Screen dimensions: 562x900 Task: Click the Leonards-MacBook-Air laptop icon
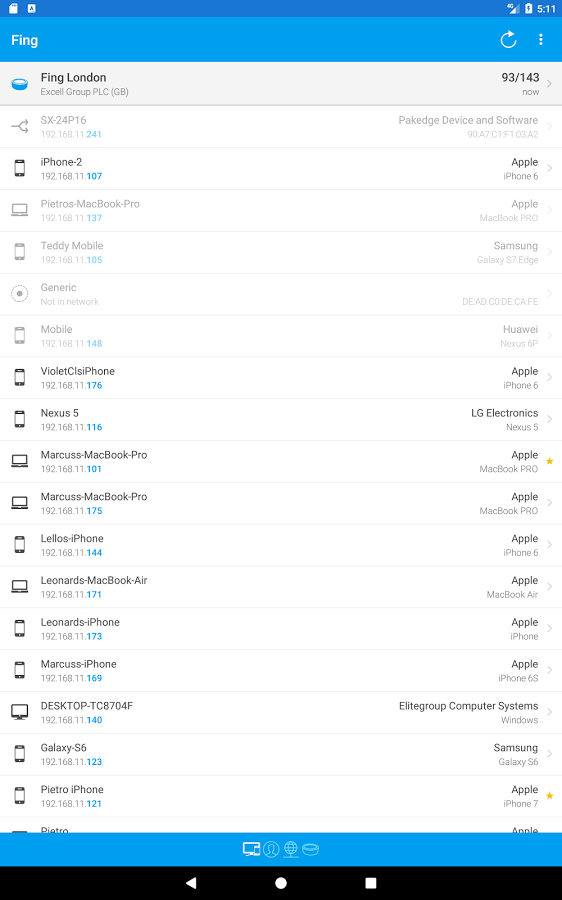click(20, 587)
